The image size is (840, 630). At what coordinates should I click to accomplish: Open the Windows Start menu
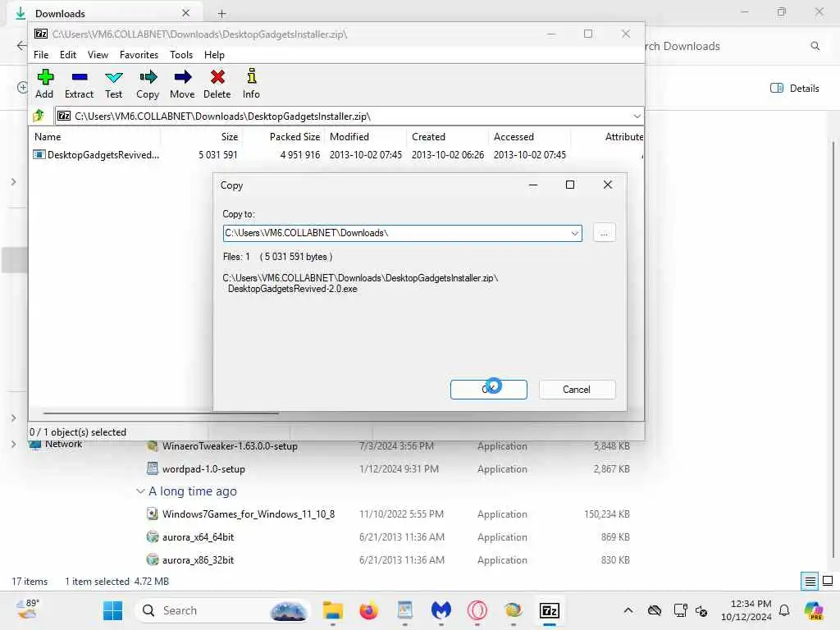[112, 610]
